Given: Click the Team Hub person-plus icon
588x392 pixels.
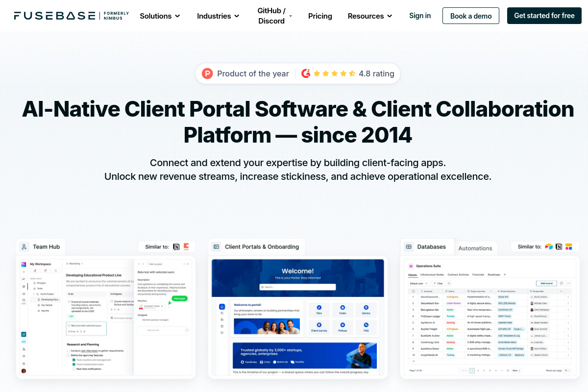Looking at the screenshot, I should (x=25, y=247).
